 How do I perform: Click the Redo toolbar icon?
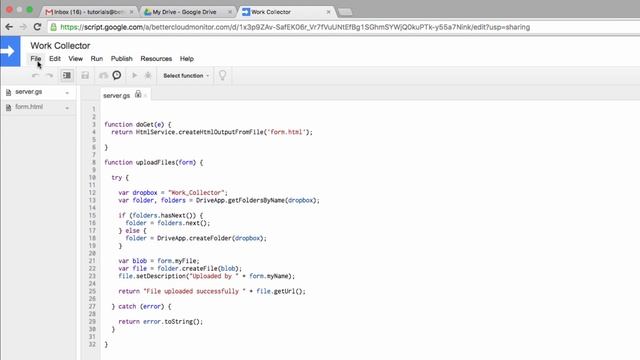[x=49, y=76]
